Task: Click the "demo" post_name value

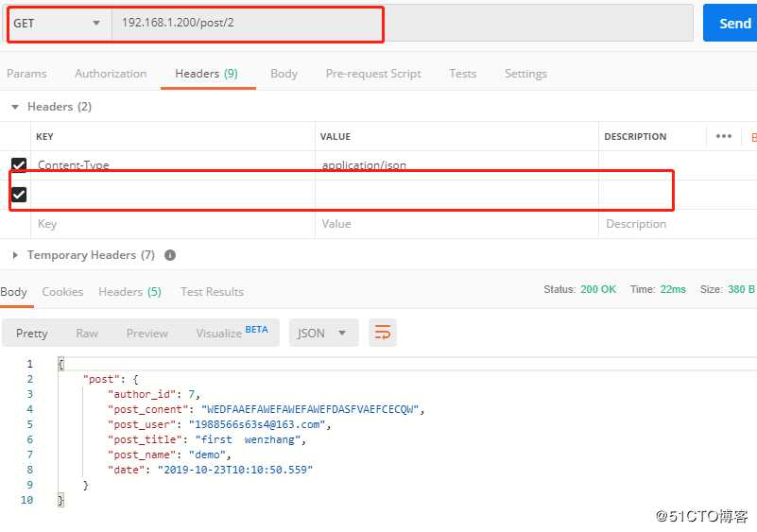Action: 207,455
